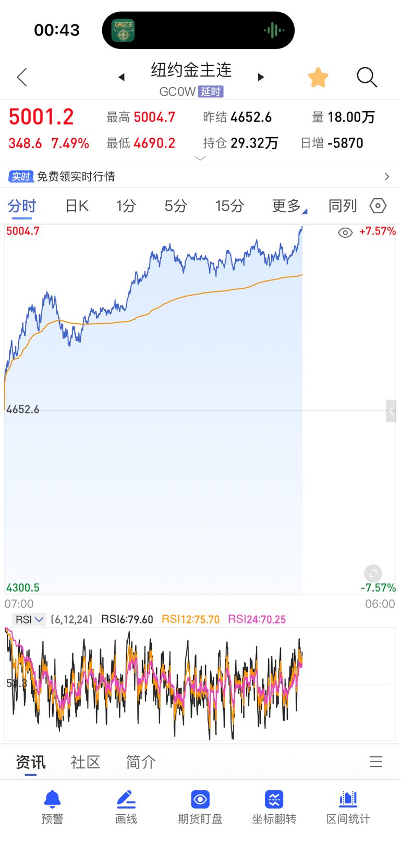Tap the back arrow icon
Viewport: 401px width, 868px height.
[x=22, y=77]
